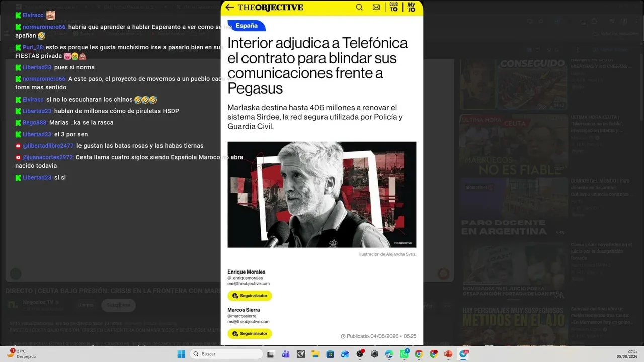Open the My TO account icon
The height and width of the screenshot is (362, 644).
click(411, 7)
